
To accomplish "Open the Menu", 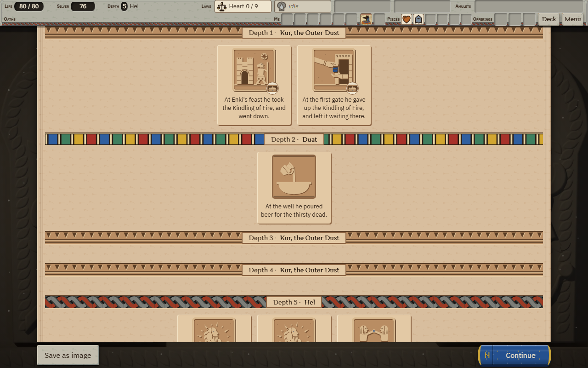I will tap(573, 19).
